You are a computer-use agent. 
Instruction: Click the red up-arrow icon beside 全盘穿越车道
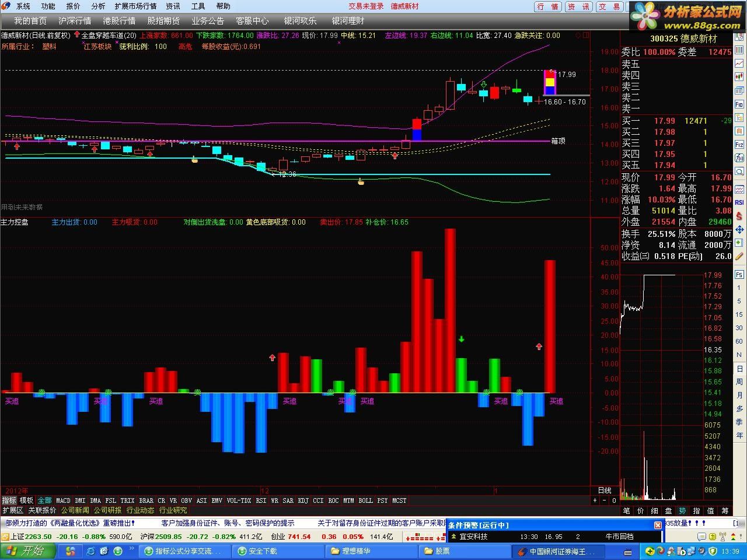point(77,35)
